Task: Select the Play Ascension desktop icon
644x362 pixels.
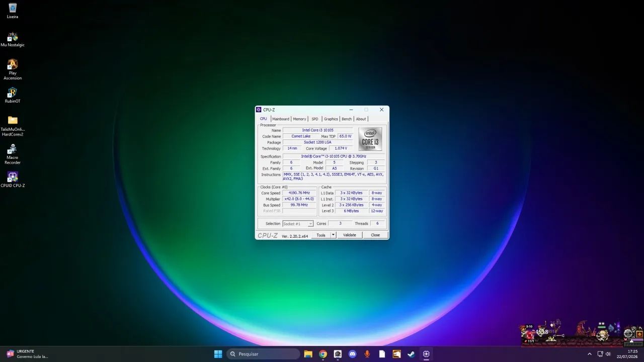Action: pos(13,69)
